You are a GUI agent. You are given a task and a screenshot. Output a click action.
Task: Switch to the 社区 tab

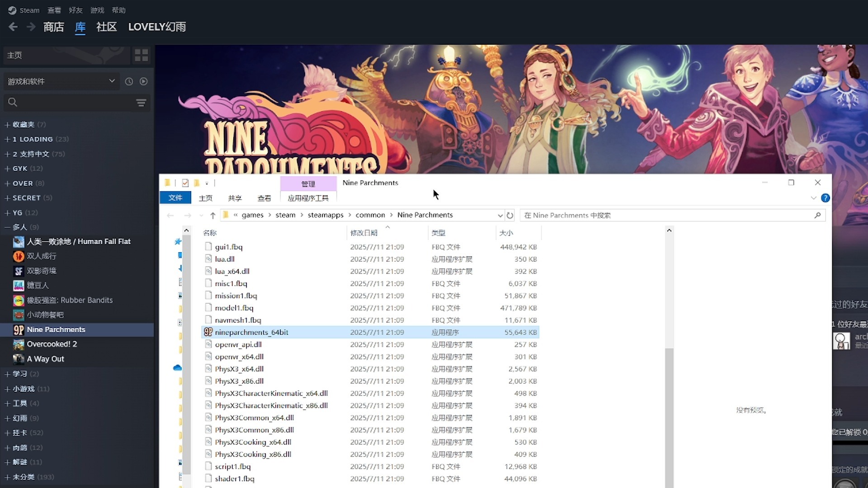pos(106,27)
